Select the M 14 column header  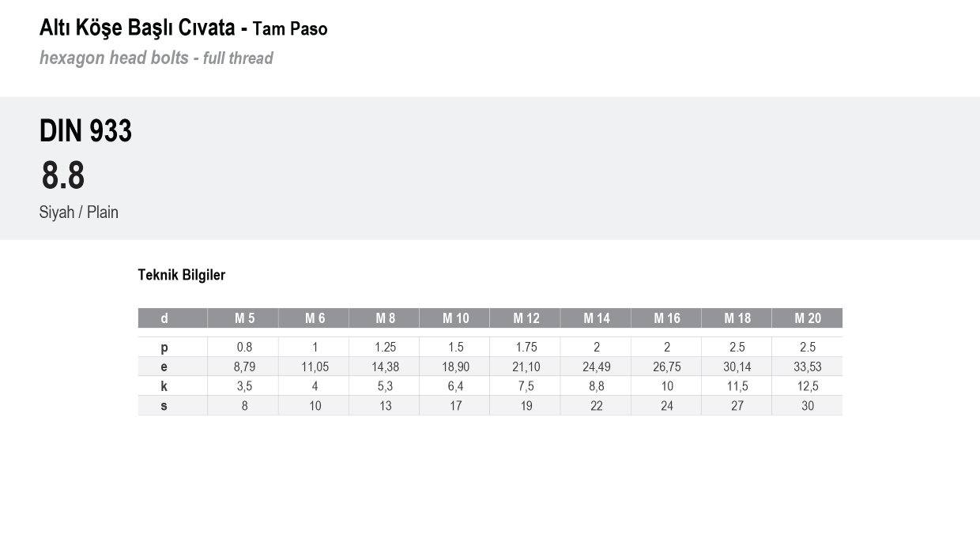coord(596,318)
